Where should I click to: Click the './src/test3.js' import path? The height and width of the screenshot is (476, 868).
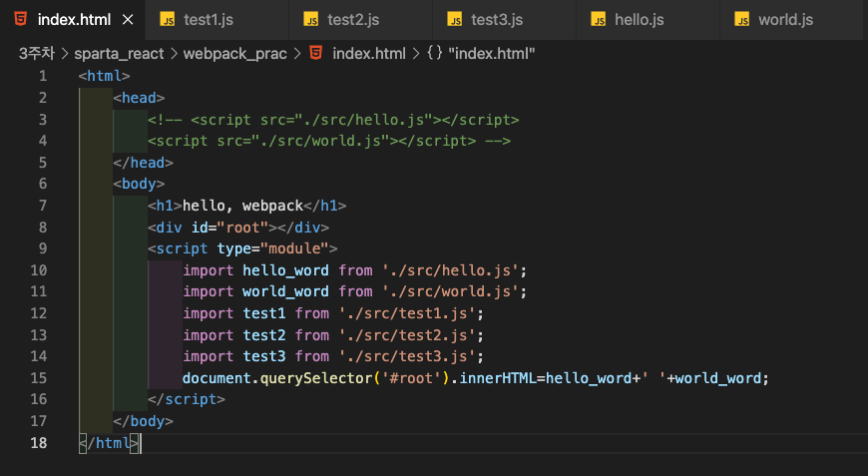coord(407,356)
